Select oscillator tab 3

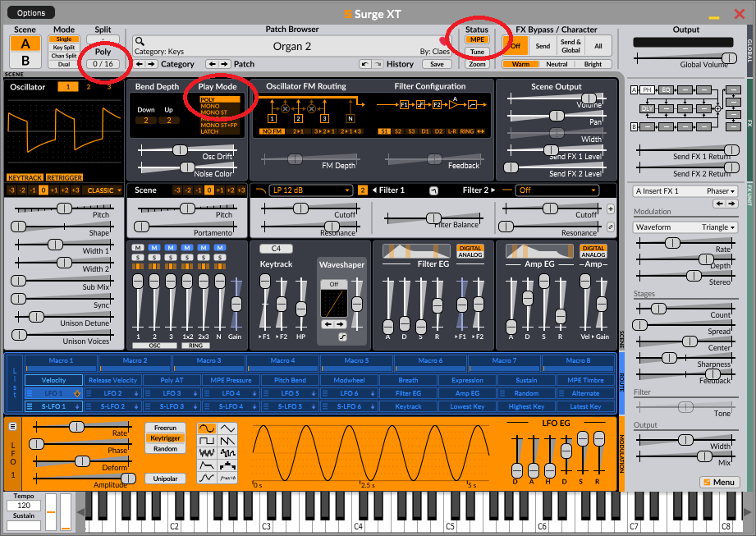click(x=109, y=87)
